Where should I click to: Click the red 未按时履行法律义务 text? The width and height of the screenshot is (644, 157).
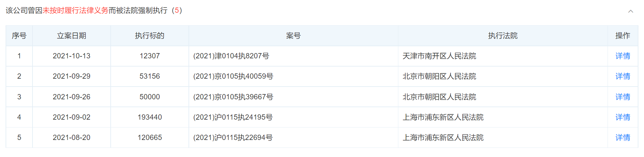coord(75,10)
